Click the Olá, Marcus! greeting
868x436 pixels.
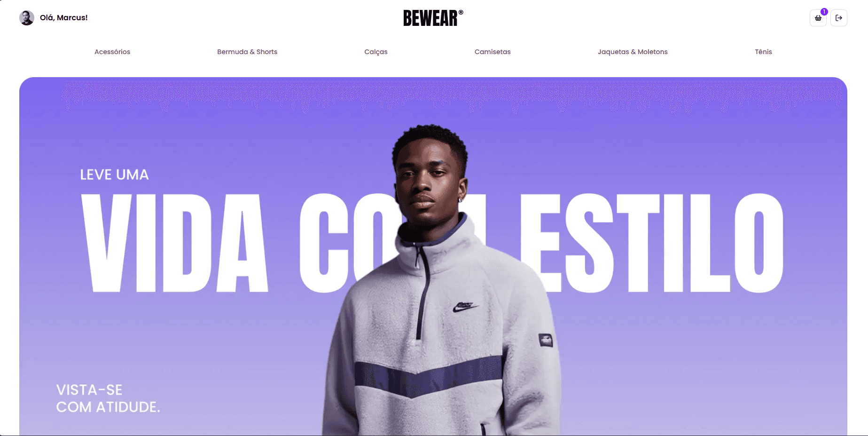click(64, 18)
